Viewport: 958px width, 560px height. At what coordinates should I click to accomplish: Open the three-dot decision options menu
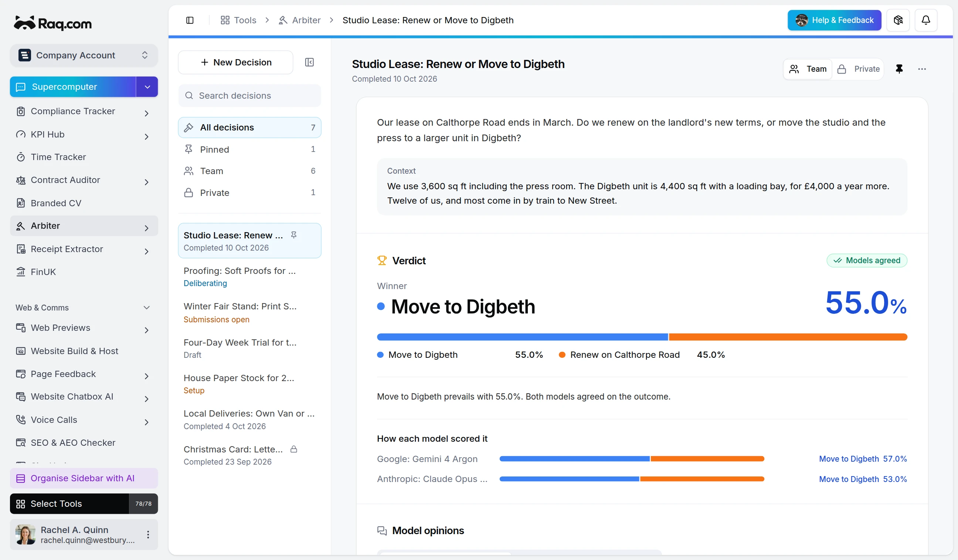coord(921,69)
